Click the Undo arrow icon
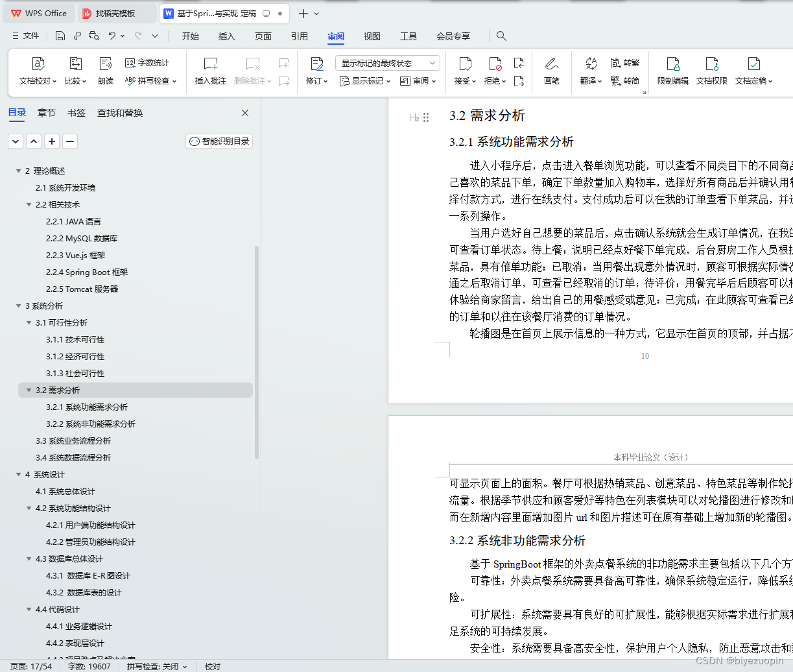Image resolution: width=793 pixels, height=672 pixels. (x=112, y=36)
